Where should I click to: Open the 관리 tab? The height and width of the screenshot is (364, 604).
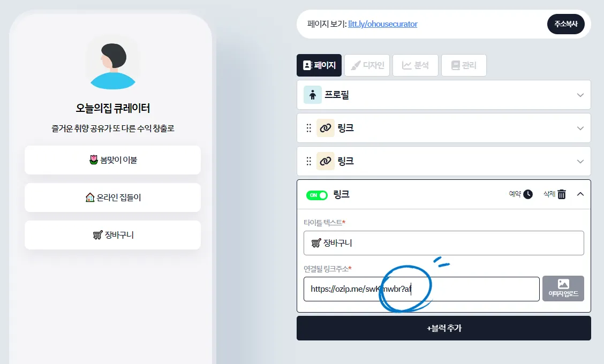(x=464, y=65)
